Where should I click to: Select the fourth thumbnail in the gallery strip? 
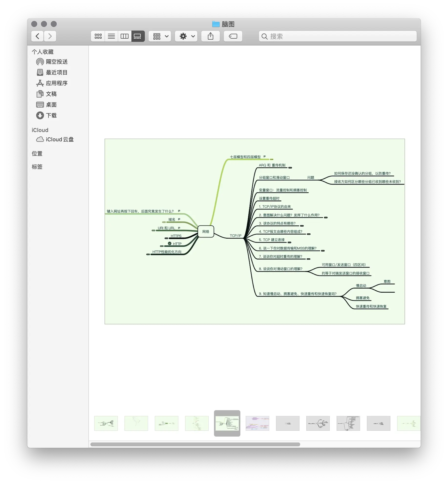point(197,423)
